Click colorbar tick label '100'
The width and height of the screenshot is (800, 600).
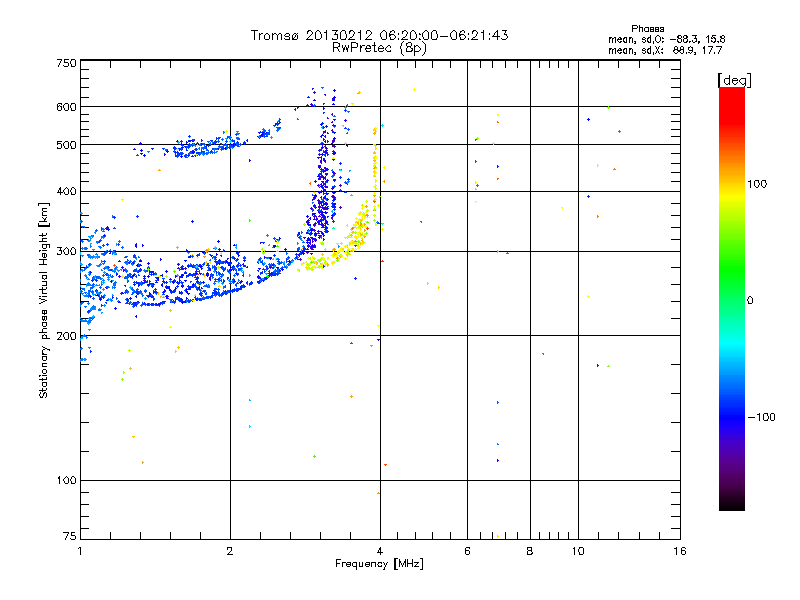click(757, 184)
